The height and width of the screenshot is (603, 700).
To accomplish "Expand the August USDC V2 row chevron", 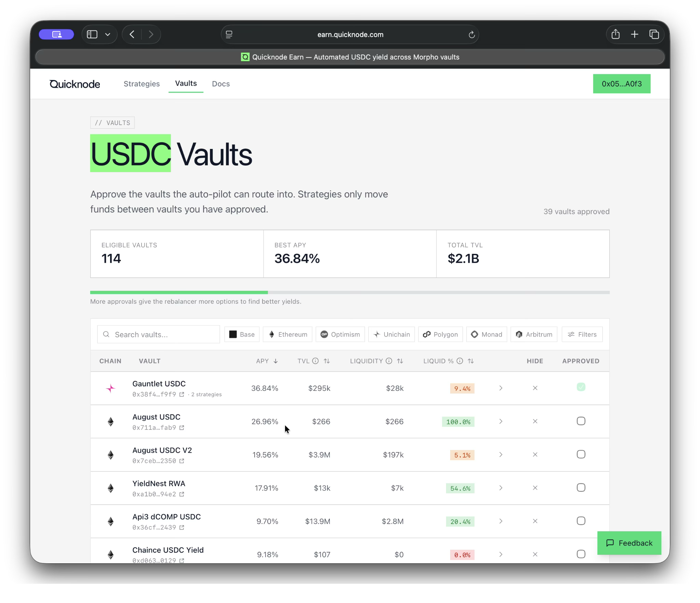I will click(x=501, y=455).
